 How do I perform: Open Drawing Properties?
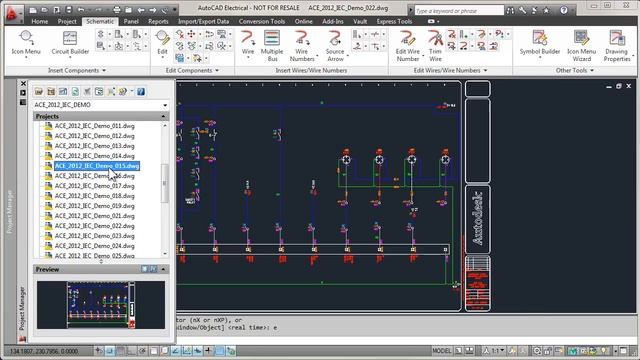[617, 46]
